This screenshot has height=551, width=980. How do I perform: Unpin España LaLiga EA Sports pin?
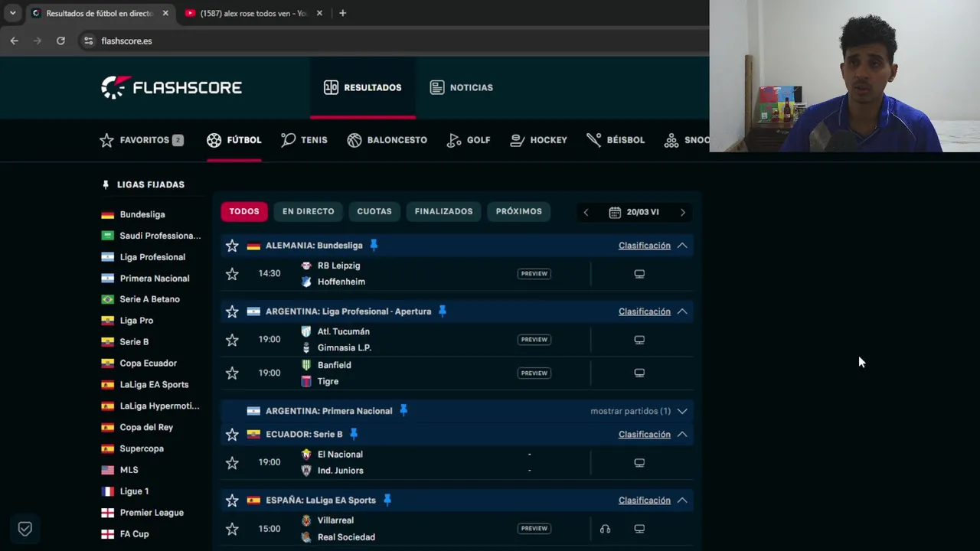tap(387, 500)
